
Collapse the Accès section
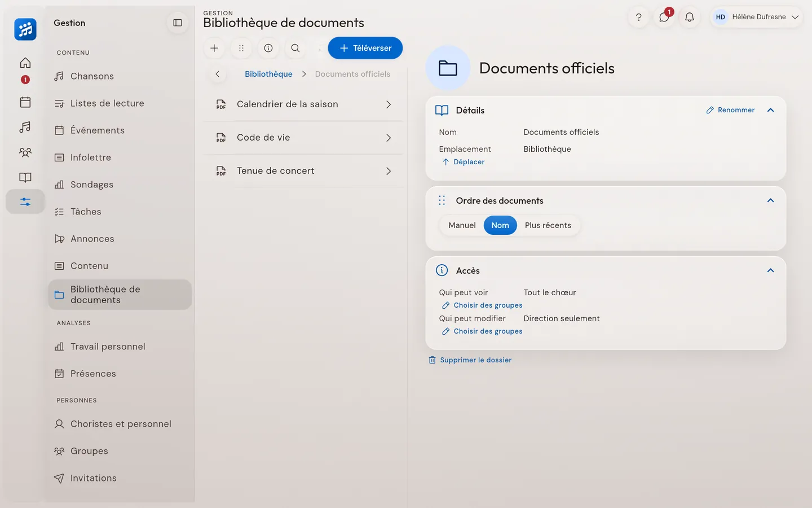point(771,270)
